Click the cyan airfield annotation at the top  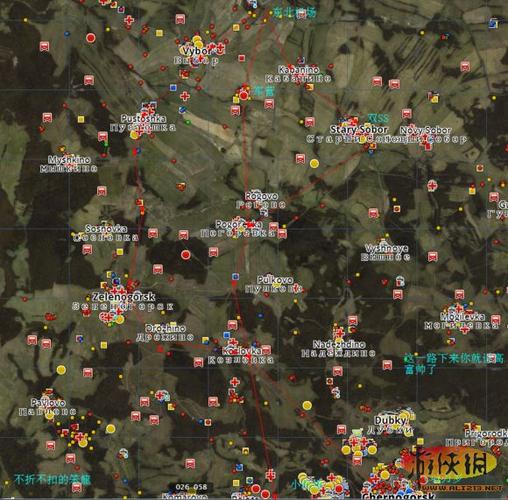(x=294, y=13)
